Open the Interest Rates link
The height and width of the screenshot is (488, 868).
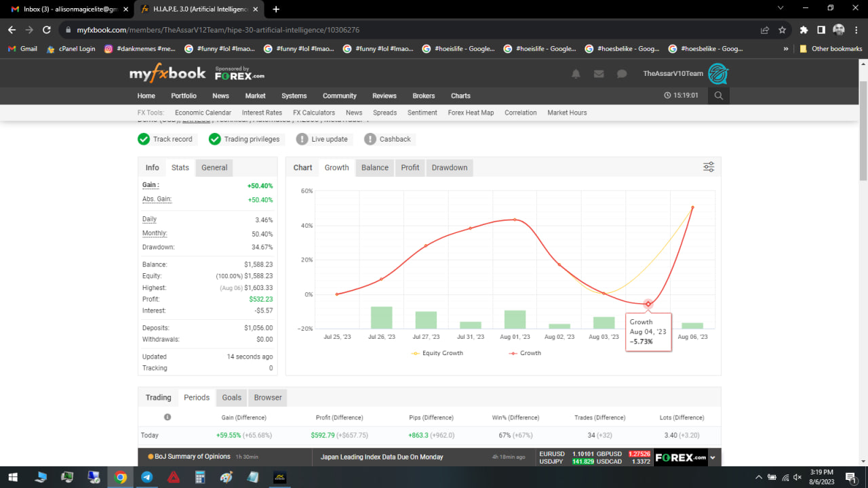point(262,113)
